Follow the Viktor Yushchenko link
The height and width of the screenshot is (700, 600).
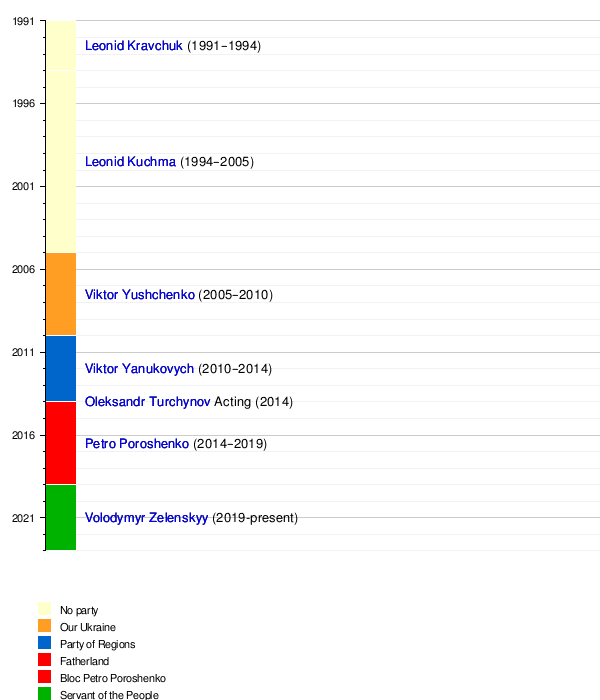point(140,295)
